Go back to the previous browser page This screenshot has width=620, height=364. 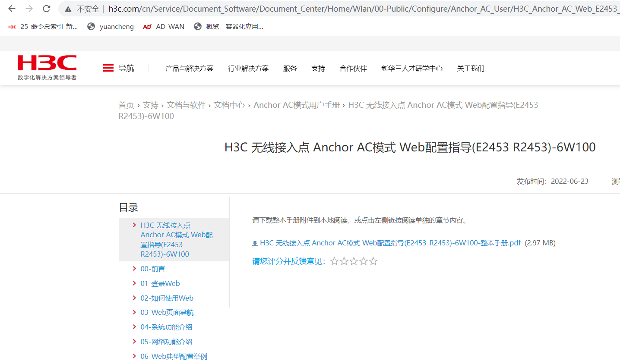pyautogui.click(x=12, y=9)
